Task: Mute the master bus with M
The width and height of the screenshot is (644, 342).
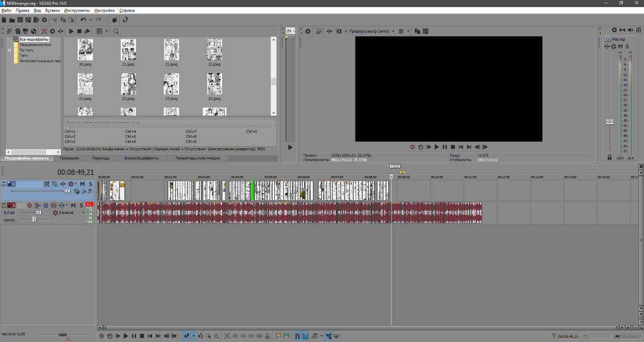Action: pos(620,46)
